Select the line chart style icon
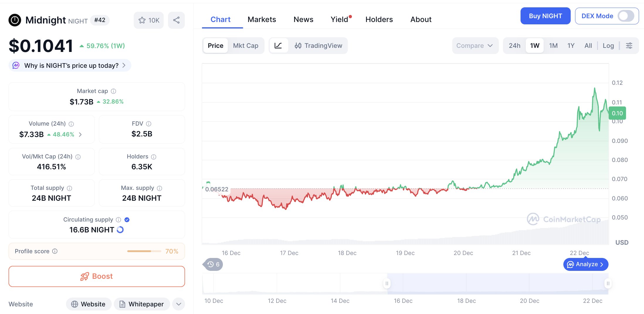Screen dimensions: 644x314 (278, 45)
